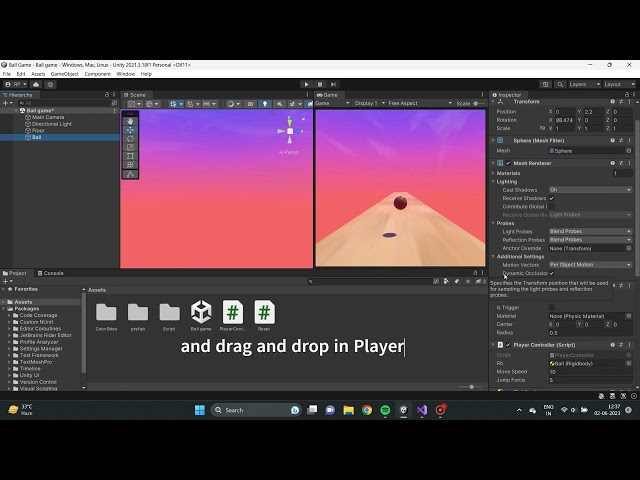Collapse the Lighting section
Viewport: 640px width, 480px height.
pos(493,182)
